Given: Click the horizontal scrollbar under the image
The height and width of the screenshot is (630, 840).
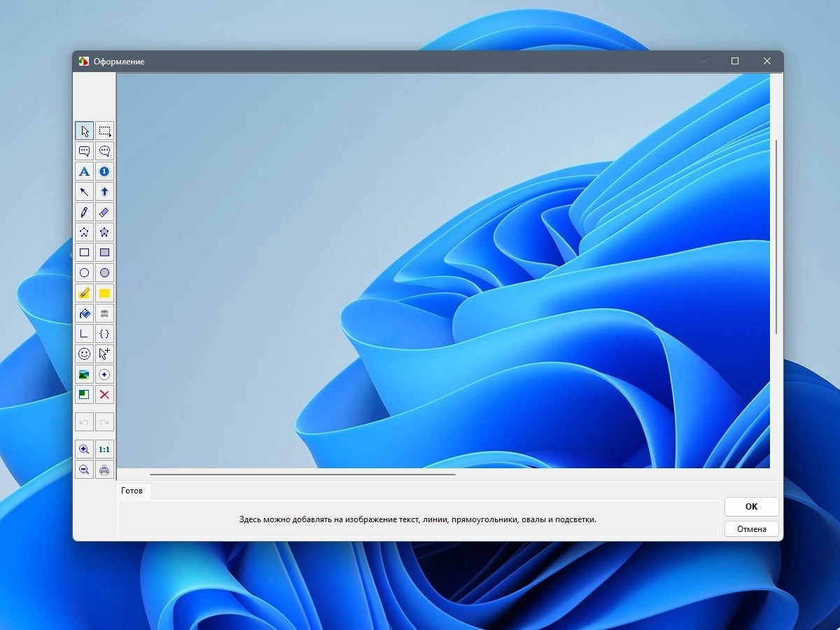Looking at the screenshot, I should pos(302,475).
